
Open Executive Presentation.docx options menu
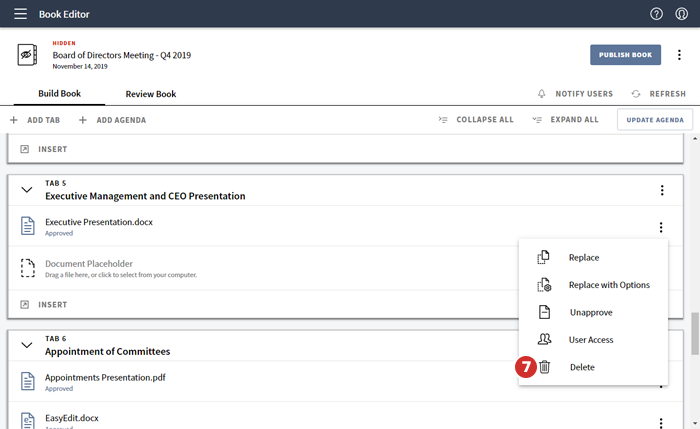coord(661,227)
